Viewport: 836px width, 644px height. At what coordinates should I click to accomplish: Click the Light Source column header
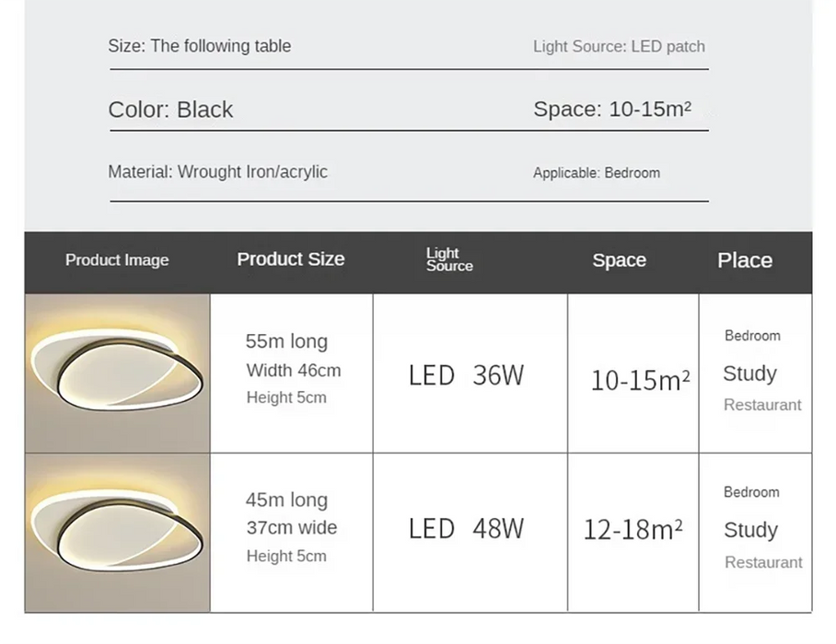pos(449,259)
